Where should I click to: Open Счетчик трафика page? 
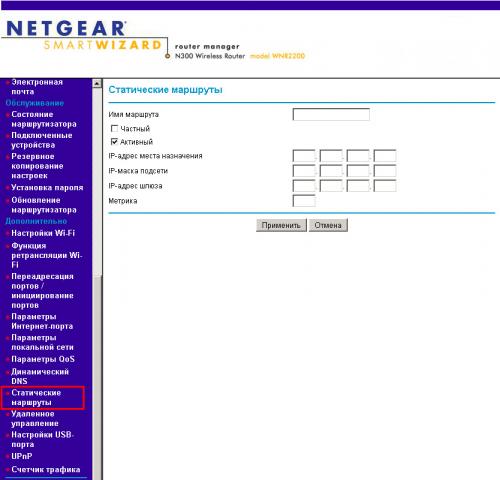[46, 469]
